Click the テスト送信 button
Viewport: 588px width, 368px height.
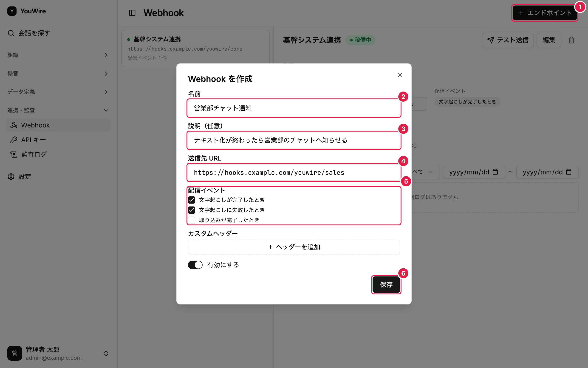click(508, 40)
